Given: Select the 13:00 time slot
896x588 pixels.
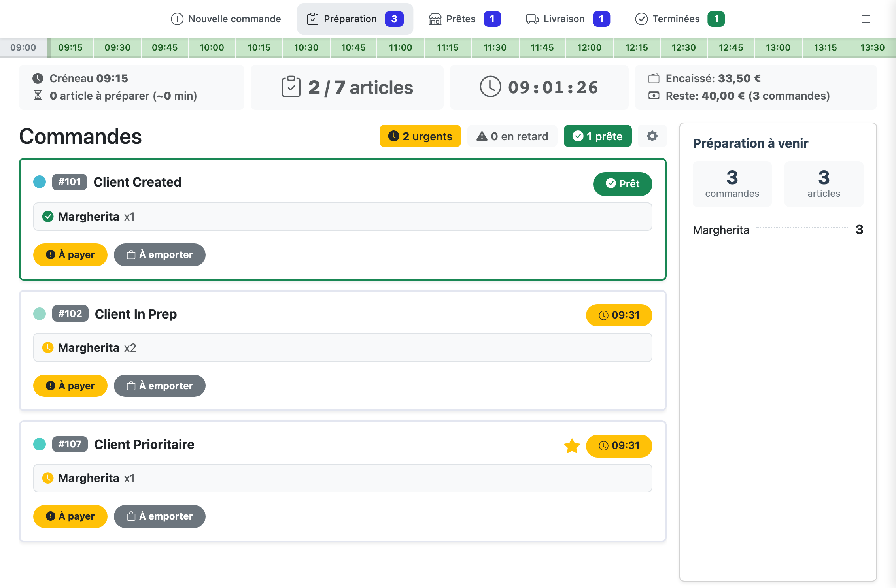Looking at the screenshot, I should 778,47.
